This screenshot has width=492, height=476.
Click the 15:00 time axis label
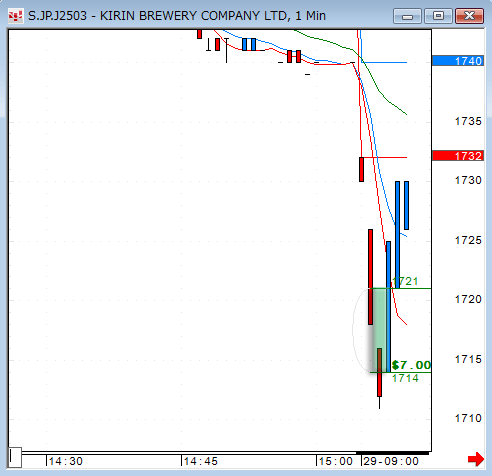pos(336,461)
